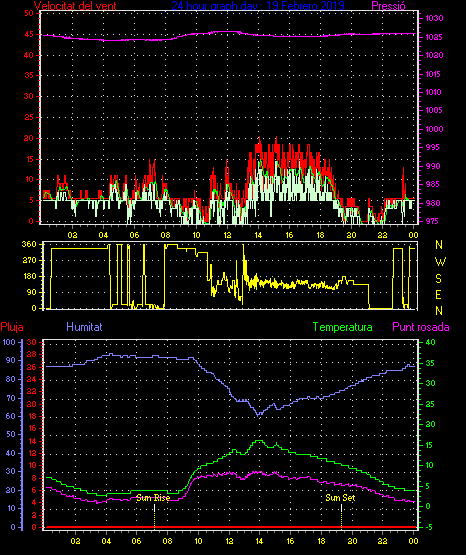Screen dimensions: 466x555
Task: Click the 'W' compass direction label
Action: (440, 262)
